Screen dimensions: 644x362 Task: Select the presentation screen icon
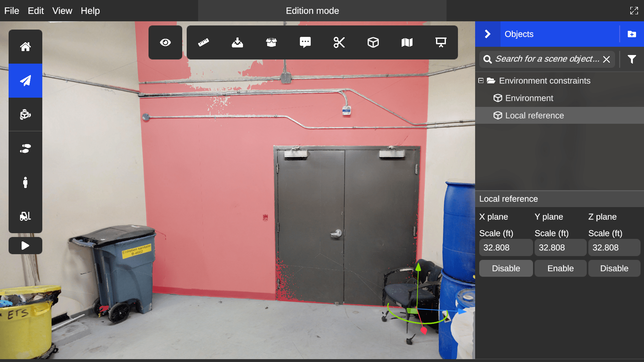coord(441,42)
